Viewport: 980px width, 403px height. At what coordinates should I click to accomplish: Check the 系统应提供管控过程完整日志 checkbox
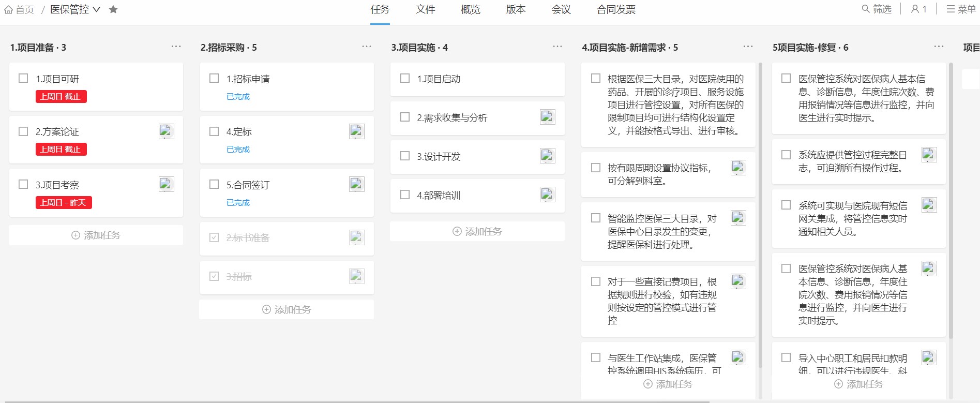786,155
